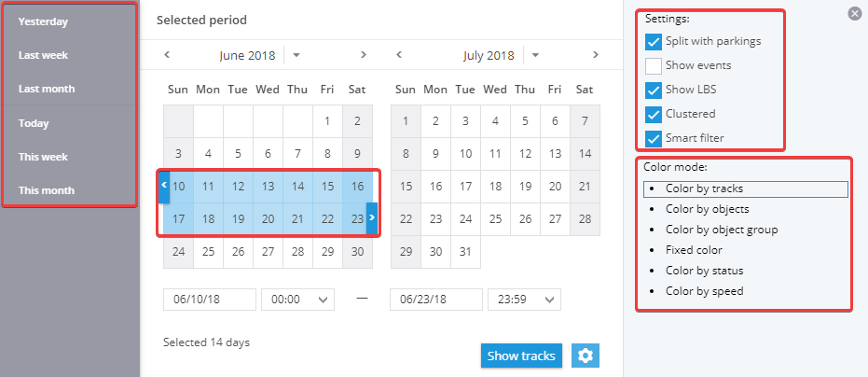868x377 pixels.
Task: Click the gear settings icon beside Show tracks
Action: tap(586, 356)
